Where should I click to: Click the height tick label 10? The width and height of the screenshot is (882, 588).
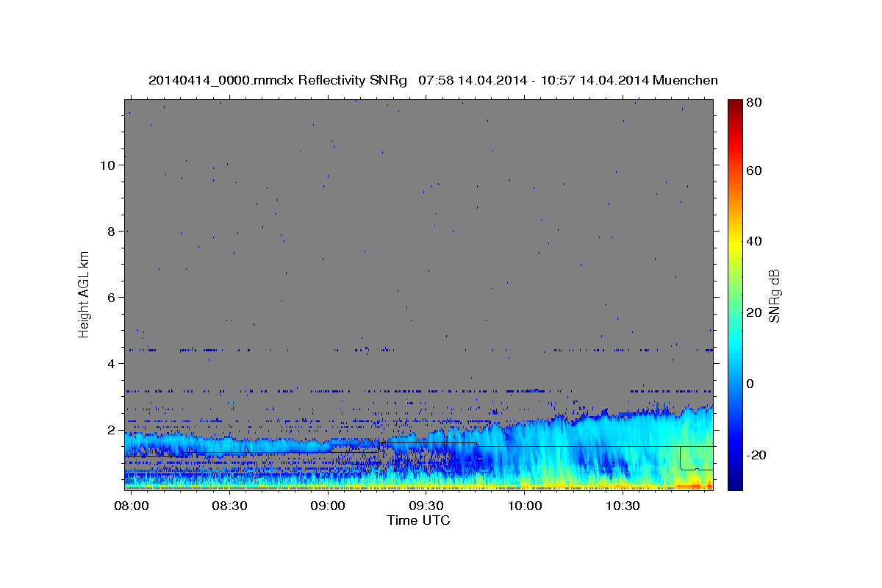tap(108, 165)
